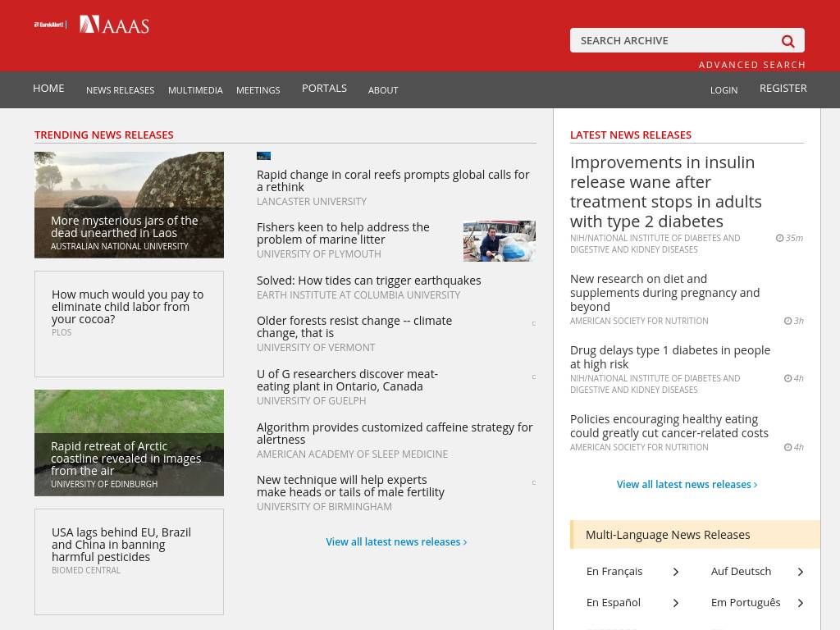View all latest news releases in sidebar

pos(687,485)
